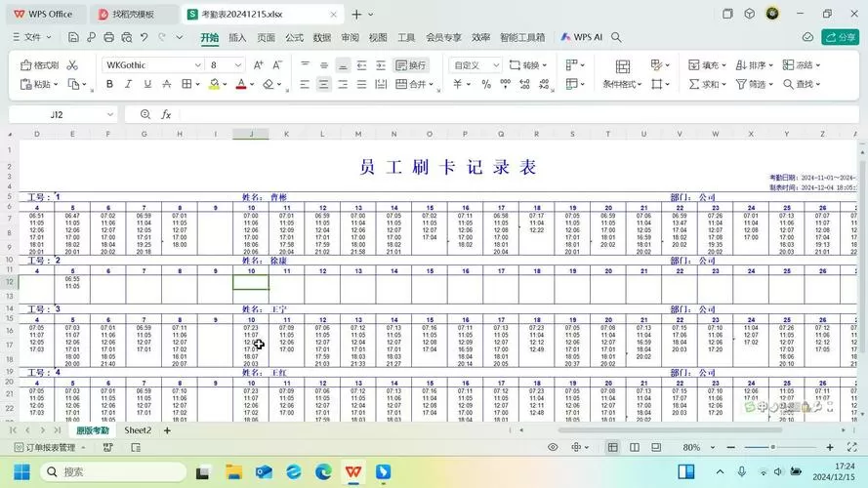Click the yellow fill color swatch
868x488 pixels.
pyautogui.click(x=214, y=84)
